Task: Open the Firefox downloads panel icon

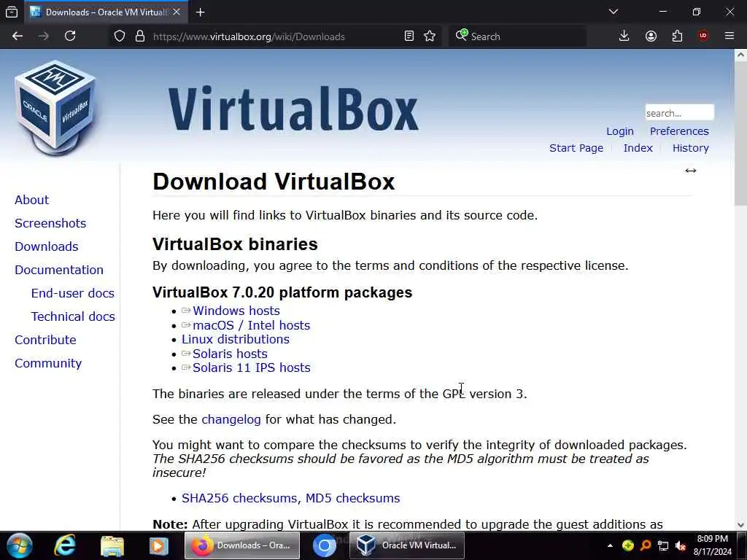Action: 624,36
